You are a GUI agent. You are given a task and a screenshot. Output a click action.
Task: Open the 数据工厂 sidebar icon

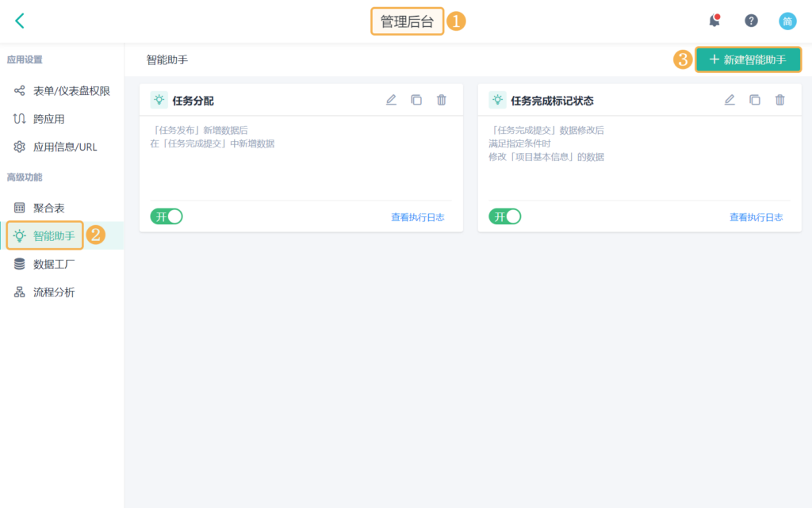[x=18, y=264]
